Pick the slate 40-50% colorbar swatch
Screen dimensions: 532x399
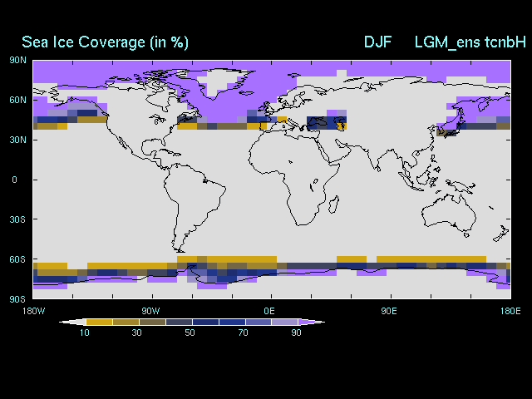(x=180, y=322)
